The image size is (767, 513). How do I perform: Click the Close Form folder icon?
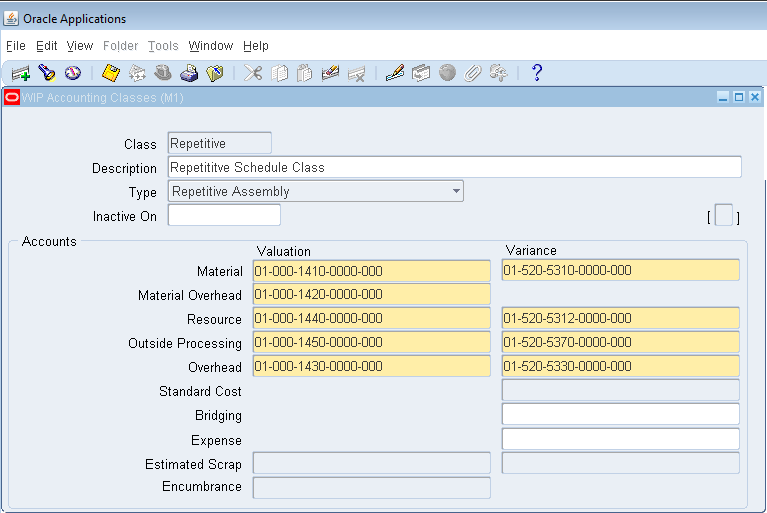click(x=215, y=73)
